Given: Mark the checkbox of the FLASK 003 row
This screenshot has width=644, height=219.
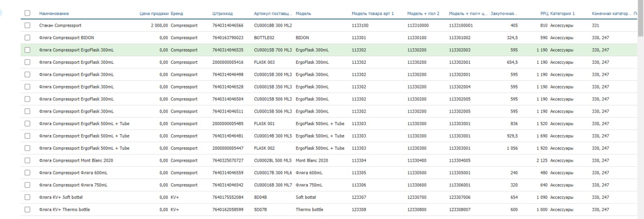Looking at the screenshot, I should (x=28, y=62).
